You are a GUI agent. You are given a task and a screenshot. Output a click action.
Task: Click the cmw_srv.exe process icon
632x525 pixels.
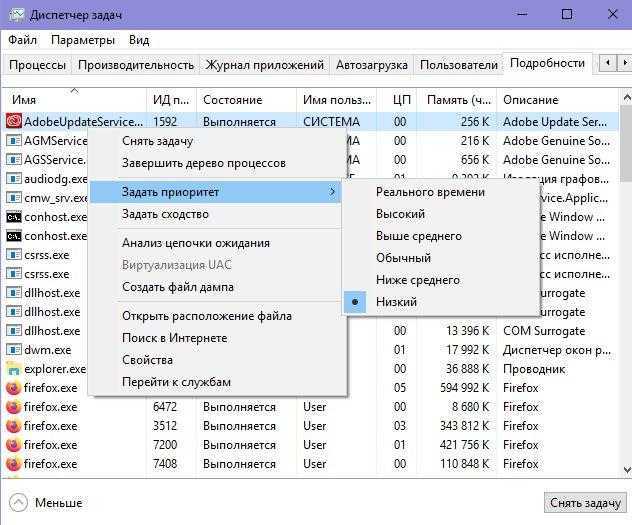(x=13, y=198)
